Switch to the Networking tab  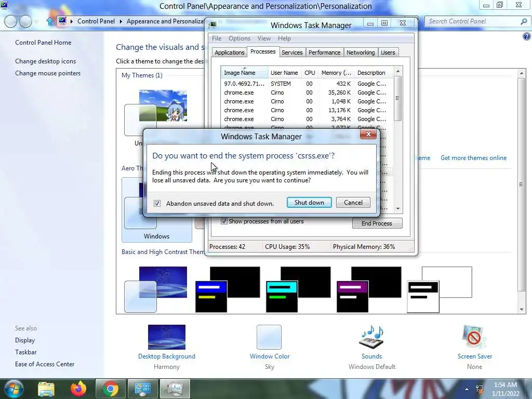pyautogui.click(x=361, y=52)
